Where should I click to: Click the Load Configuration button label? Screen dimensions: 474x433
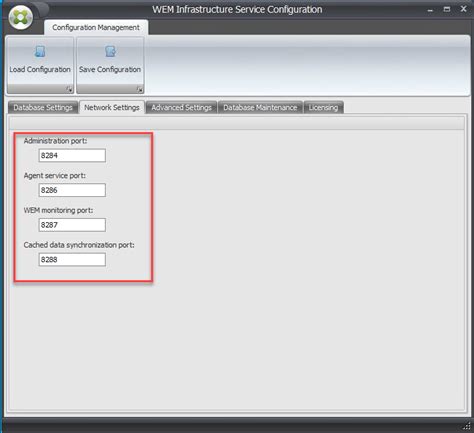pyautogui.click(x=40, y=69)
